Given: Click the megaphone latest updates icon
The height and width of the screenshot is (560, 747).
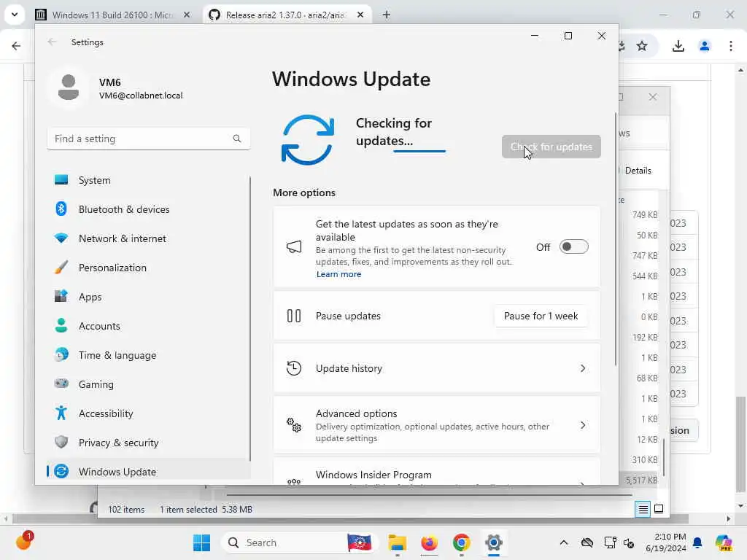Looking at the screenshot, I should point(294,246).
